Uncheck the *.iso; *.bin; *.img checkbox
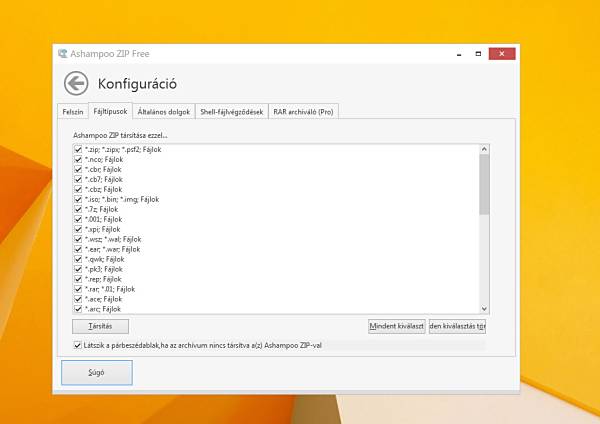This screenshot has height=424, width=600. [x=78, y=199]
